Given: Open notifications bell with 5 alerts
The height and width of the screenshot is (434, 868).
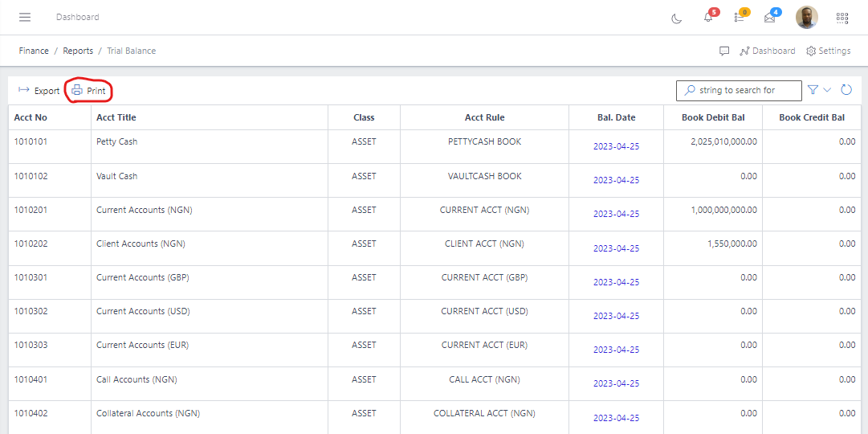Looking at the screenshot, I should tap(708, 17).
